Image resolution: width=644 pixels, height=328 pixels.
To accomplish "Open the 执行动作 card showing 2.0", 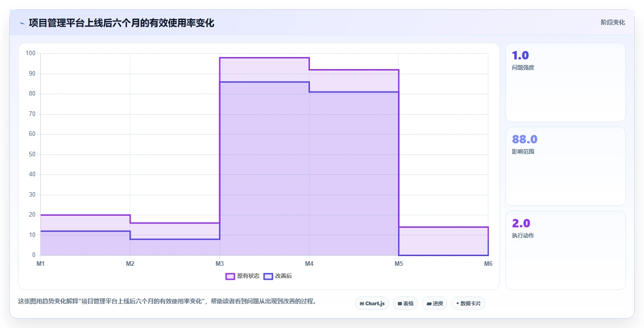I will (x=566, y=251).
